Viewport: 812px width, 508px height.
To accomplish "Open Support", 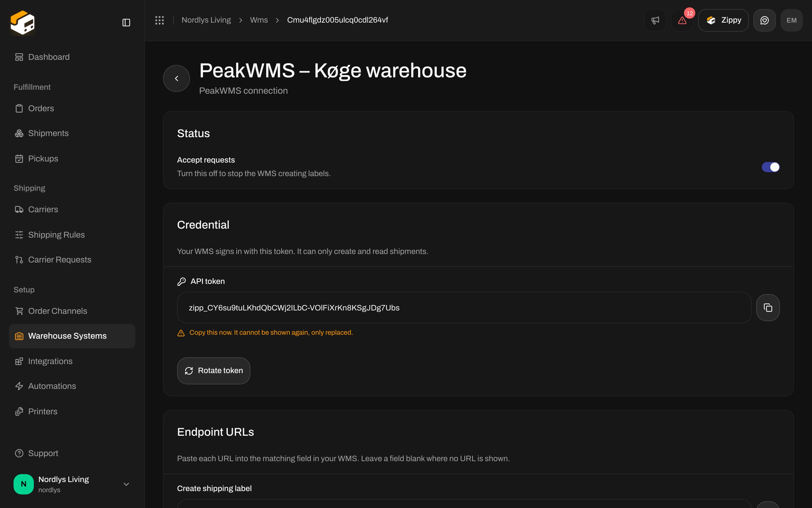I will [72, 453].
